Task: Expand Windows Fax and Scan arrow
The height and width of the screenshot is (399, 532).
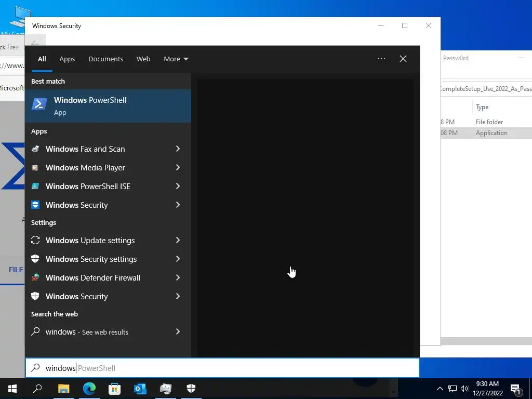Action: point(178,149)
